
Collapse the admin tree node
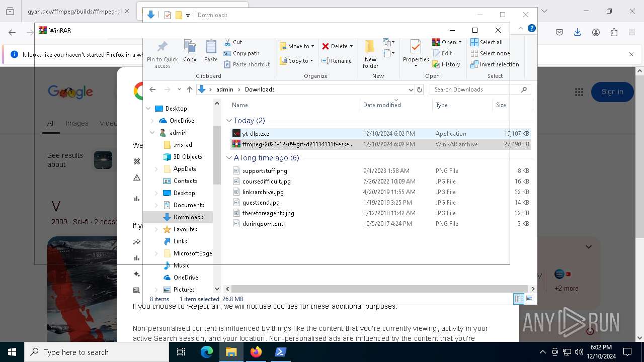pos(152,133)
